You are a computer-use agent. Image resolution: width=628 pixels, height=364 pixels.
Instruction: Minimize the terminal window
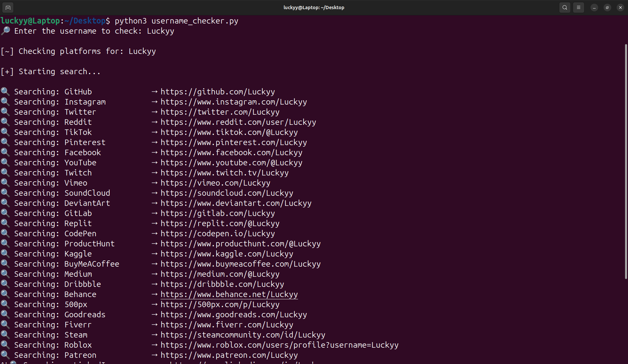pyautogui.click(x=594, y=7)
